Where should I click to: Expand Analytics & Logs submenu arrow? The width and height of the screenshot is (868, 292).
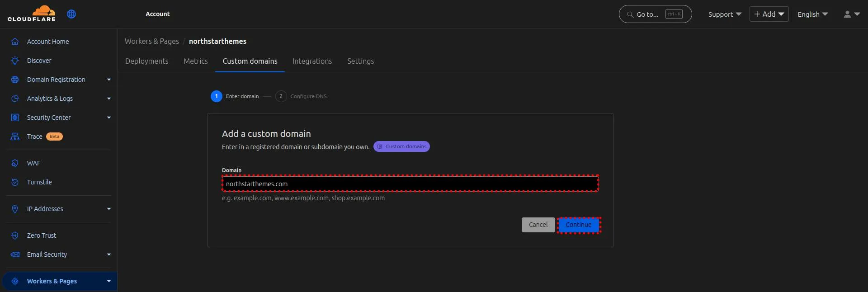point(109,99)
